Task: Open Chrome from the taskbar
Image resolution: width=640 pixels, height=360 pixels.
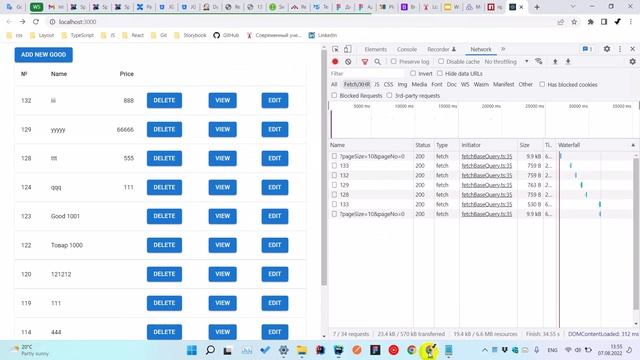Action: point(412,350)
